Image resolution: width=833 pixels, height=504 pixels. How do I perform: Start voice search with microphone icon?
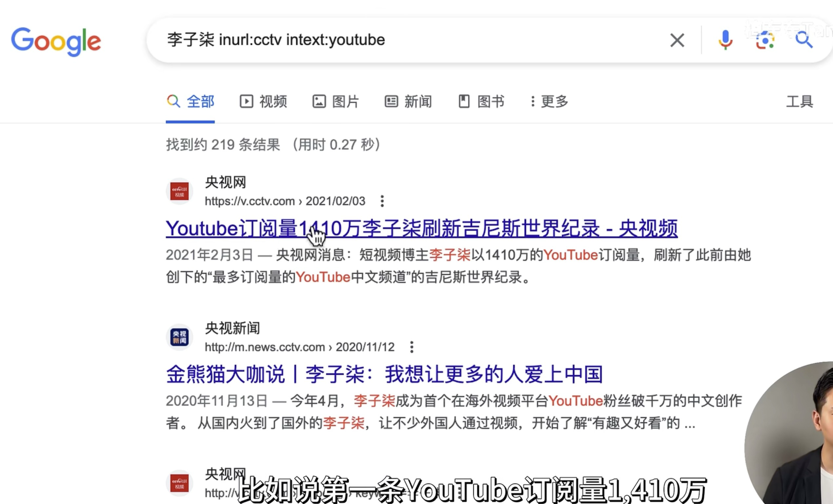[725, 41]
